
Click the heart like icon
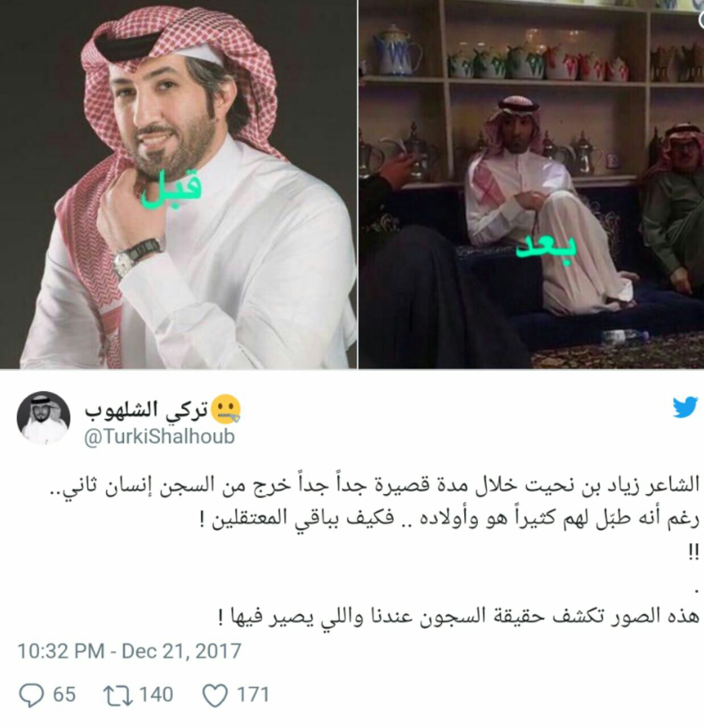[x=216, y=695]
